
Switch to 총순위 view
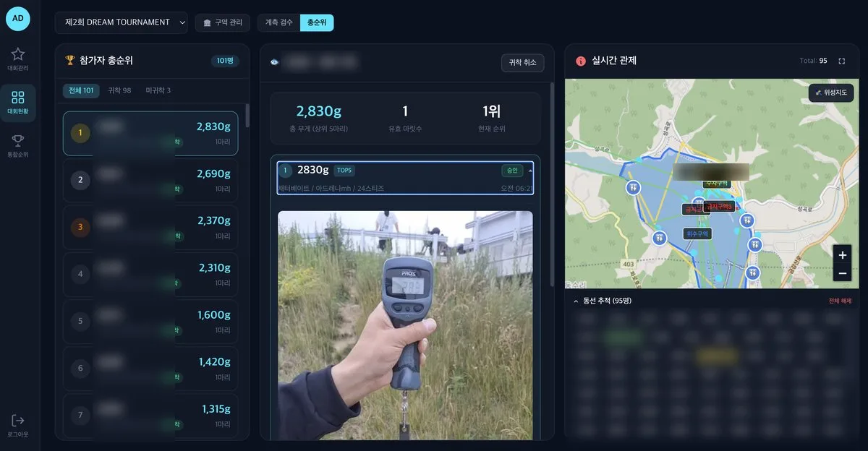click(317, 22)
